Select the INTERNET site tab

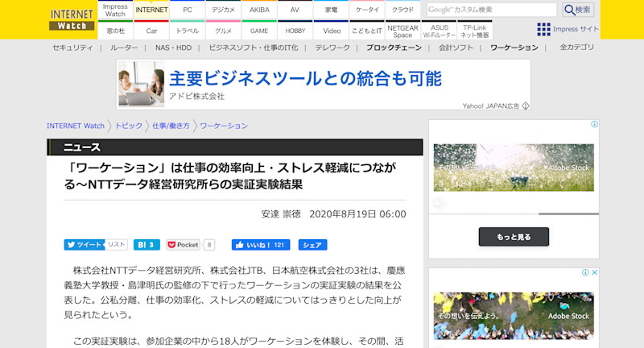[x=151, y=10]
